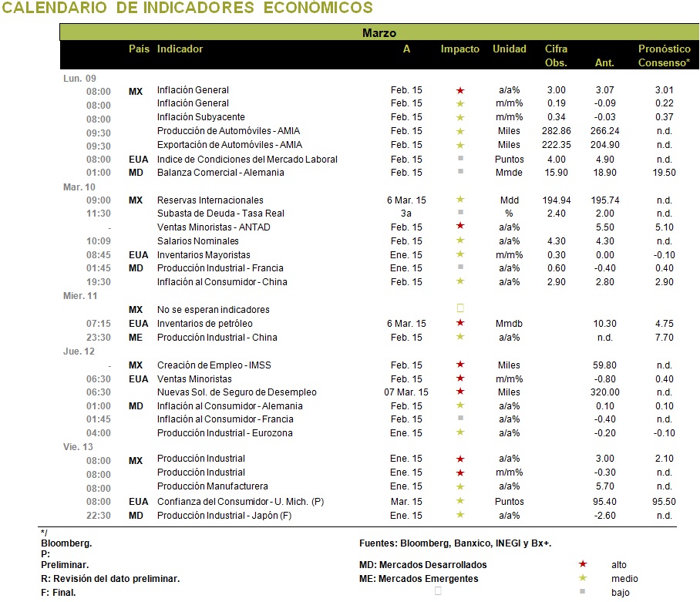Click the Indicador column header
700x602 pixels.
(x=180, y=49)
